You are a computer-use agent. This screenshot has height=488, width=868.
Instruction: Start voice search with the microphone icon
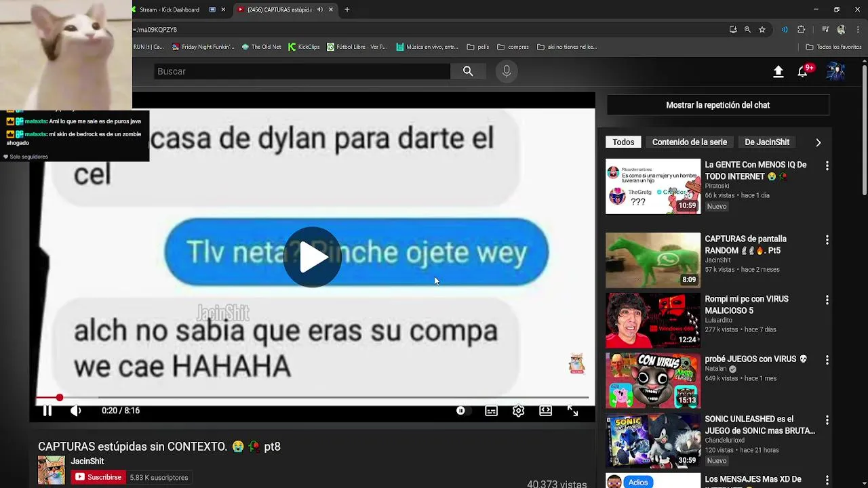(x=507, y=71)
